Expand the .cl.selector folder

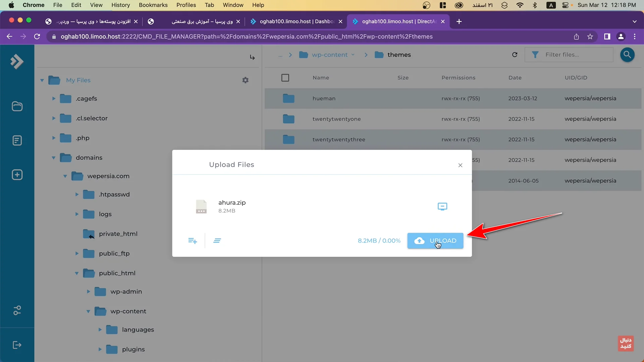click(x=54, y=118)
